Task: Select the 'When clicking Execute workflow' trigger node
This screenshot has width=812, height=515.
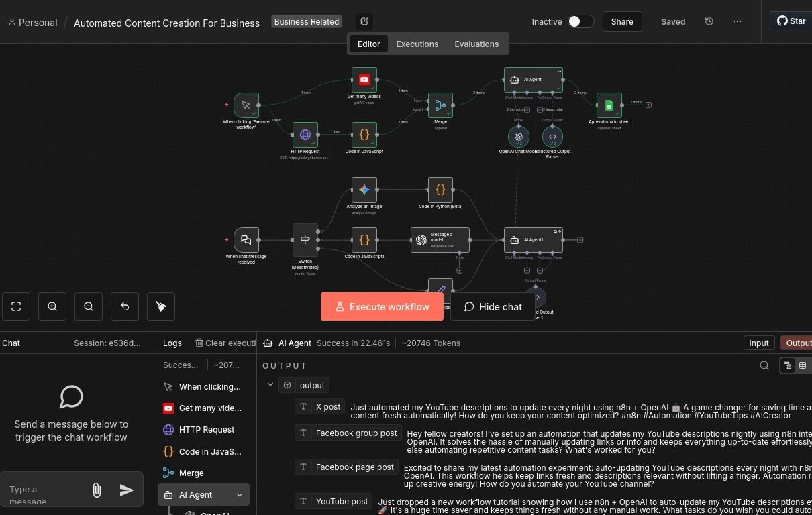Action: point(246,105)
